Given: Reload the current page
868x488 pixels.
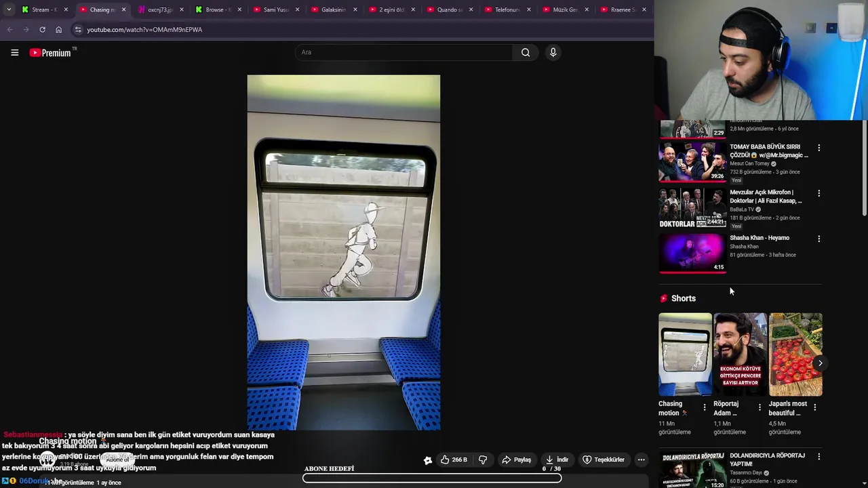Looking at the screenshot, I should (42, 30).
